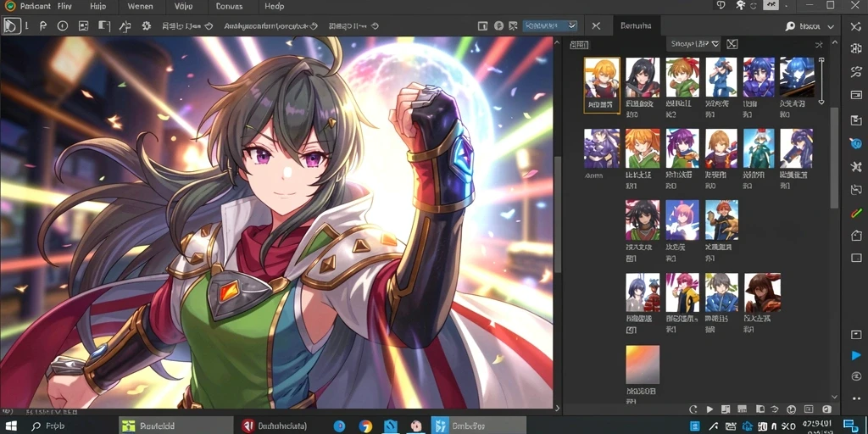Click the Windows Start button
868x434 pixels.
(10, 426)
